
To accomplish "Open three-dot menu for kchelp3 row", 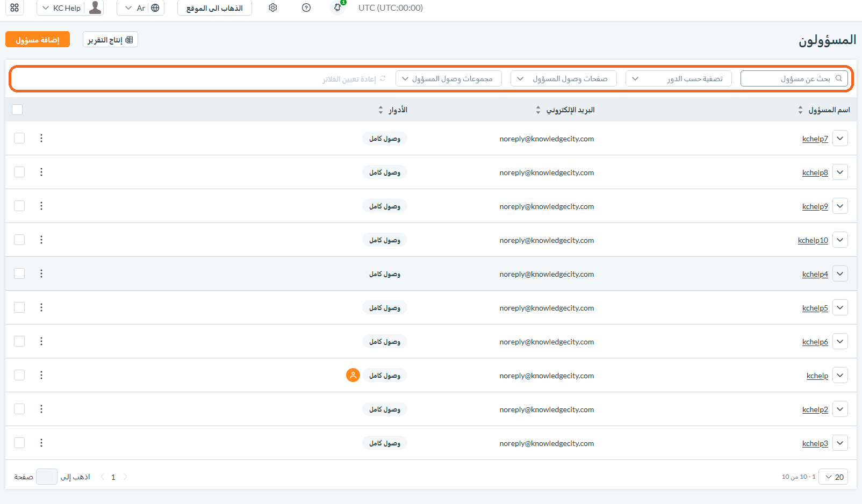I will pos(41,443).
